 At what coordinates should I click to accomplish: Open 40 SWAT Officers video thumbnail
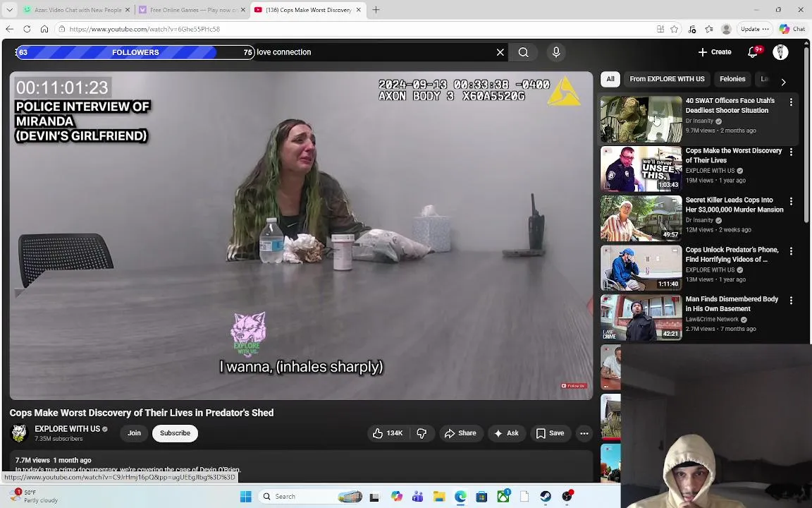641,119
